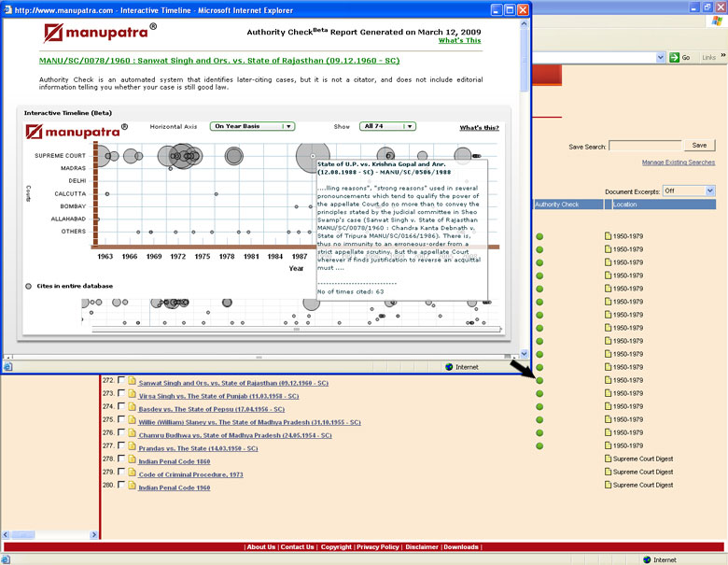Click the Authority Check dot for Willie Slaney row
Viewport: 728px width, 565px height.
point(539,419)
